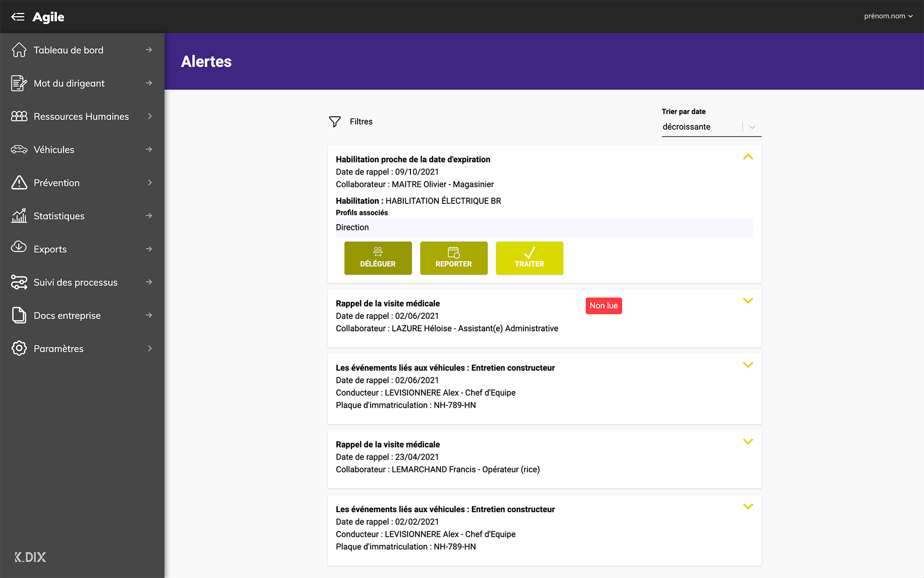Expand the 02/02/2021 vehicle event alert
Screen dimensions: 924x578
click(x=748, y=506)
